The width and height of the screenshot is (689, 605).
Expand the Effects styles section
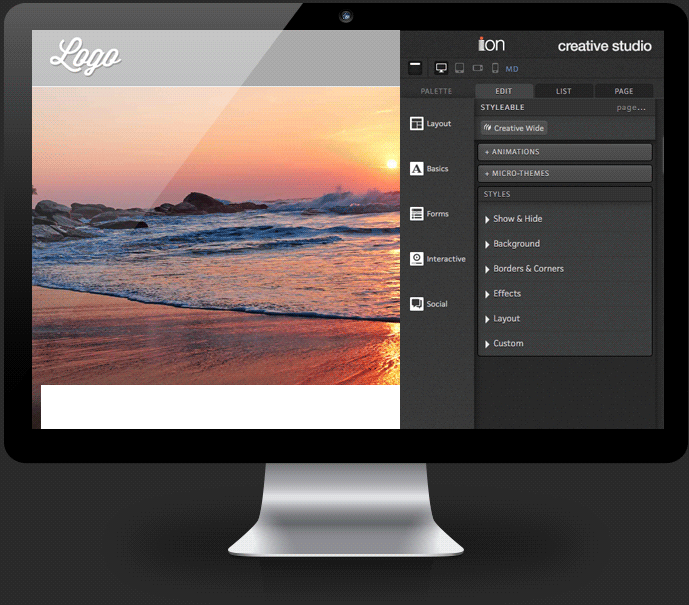tap(507, 294)
